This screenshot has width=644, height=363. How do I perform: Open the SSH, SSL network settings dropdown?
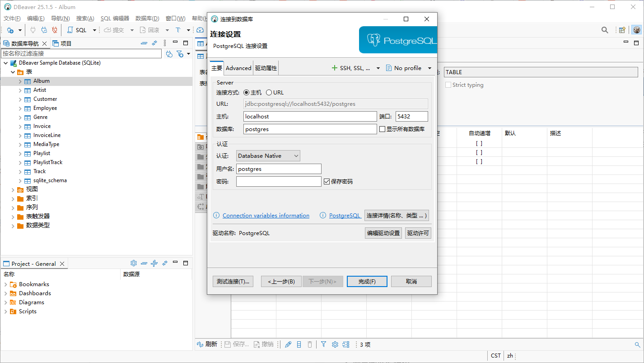378,68
